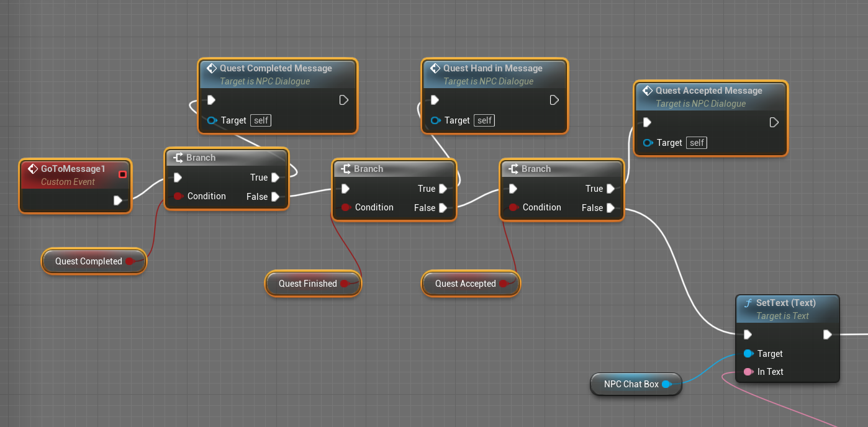Click Quest Completed Message exec input pin
This screenshot has width=868, height=427.
[x=212, y=100]
